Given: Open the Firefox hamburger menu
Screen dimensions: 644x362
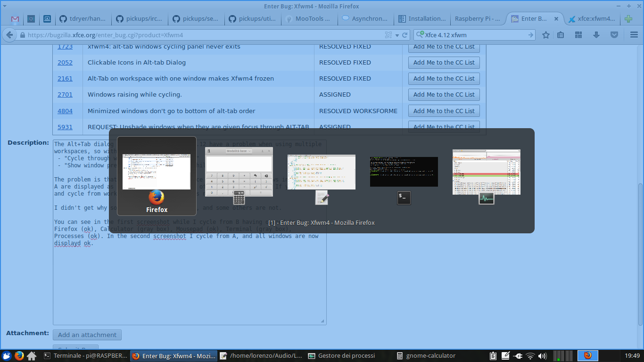Looking at the screenshot, I should point(634,35).
